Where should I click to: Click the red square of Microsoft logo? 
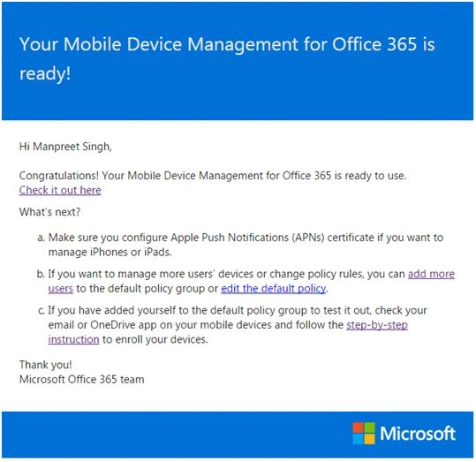pyautogui.click(x=358, y=428)
